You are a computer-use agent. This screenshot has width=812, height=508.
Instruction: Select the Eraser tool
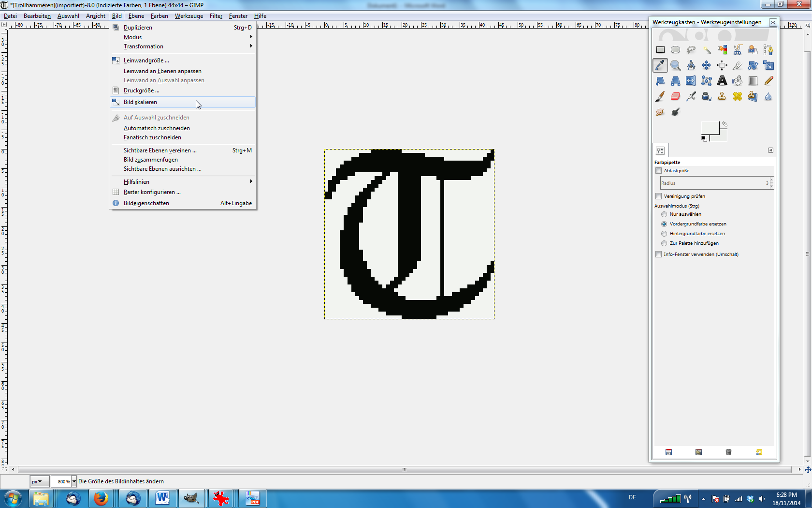[x=675, y=96]
